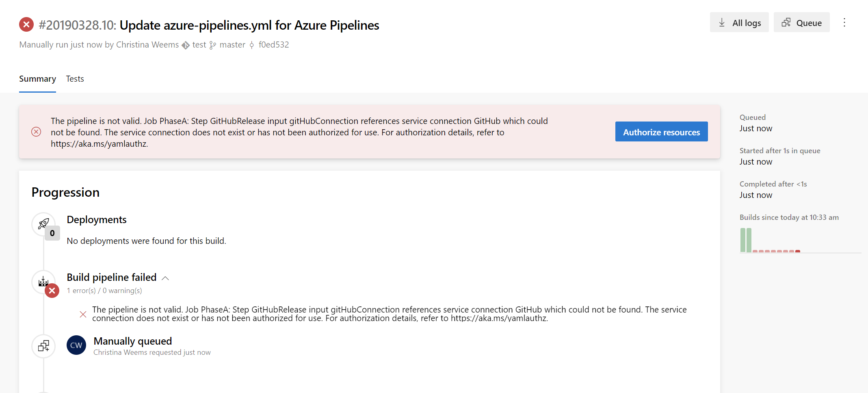Click Christina Weems author link

click(147, 45)
